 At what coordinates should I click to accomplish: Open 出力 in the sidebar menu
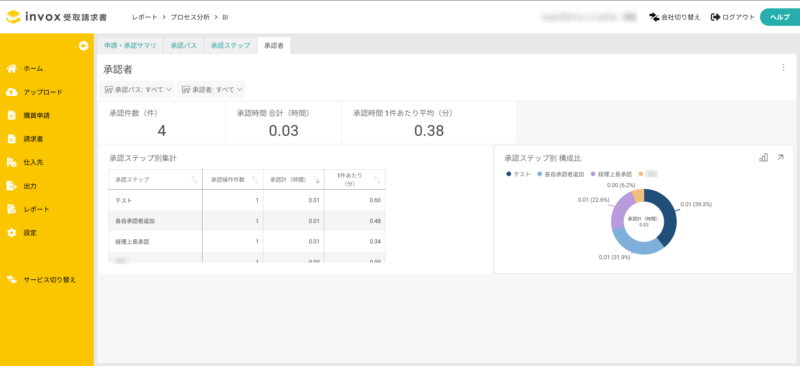(30, 186)
